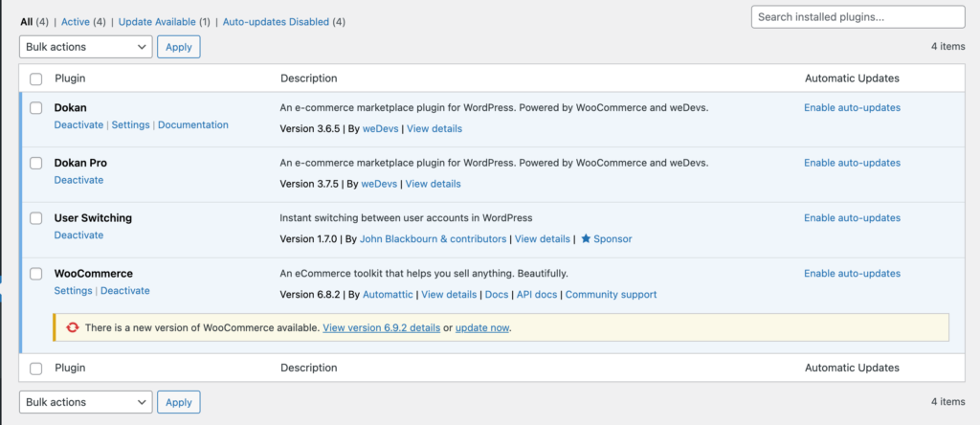980x425 pixels.
Task: Click the top Apply button
Action: pos(179,47)
